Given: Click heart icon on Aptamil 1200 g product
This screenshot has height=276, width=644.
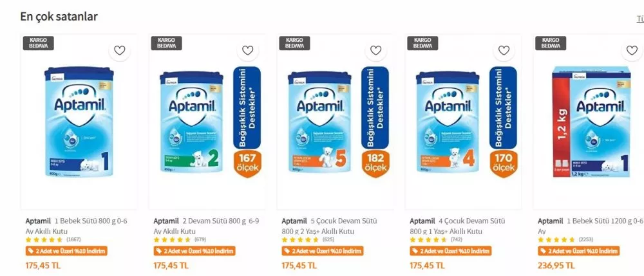Looking at the screenshot, I should [x=632, y=51].
